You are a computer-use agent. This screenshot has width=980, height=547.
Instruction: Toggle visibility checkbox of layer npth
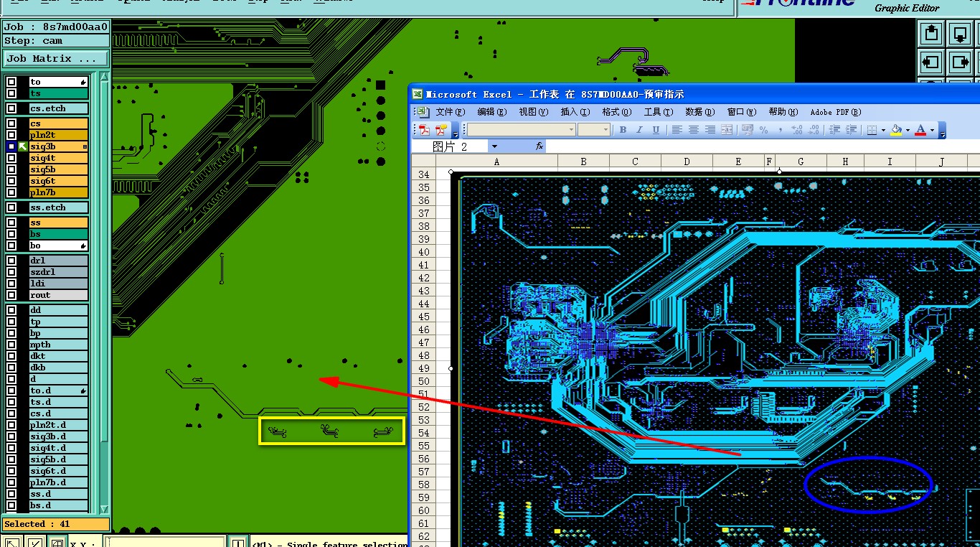11,345
